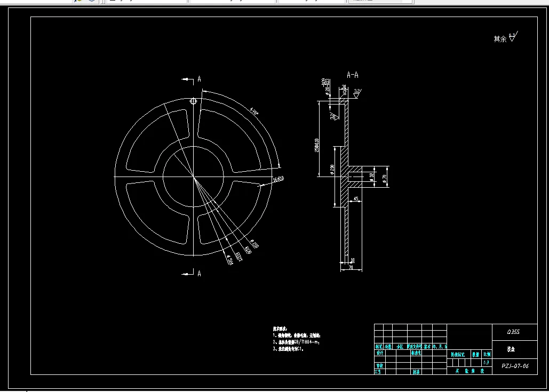Pick the '45' hub length dimension
Viewport: 549px width, 392px height.
pyautogui.click(x=356, y=199)
